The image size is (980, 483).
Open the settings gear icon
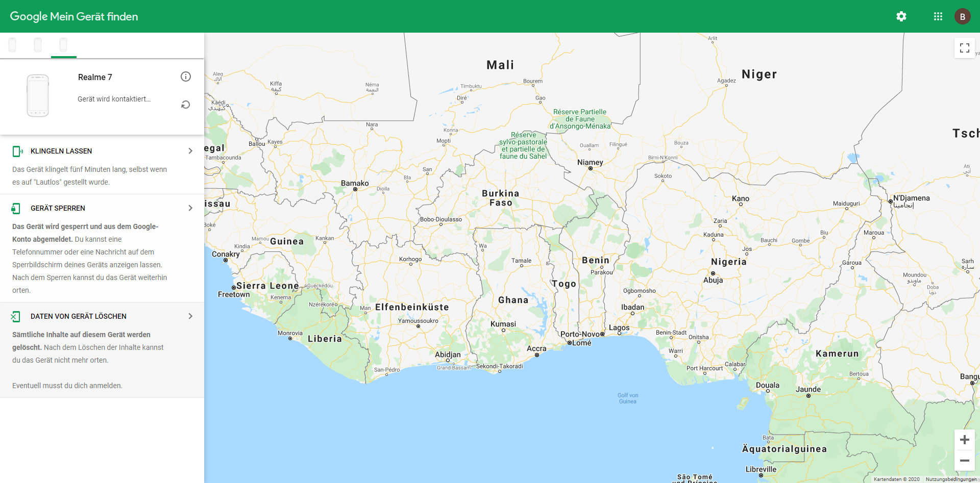coord(901,16)
